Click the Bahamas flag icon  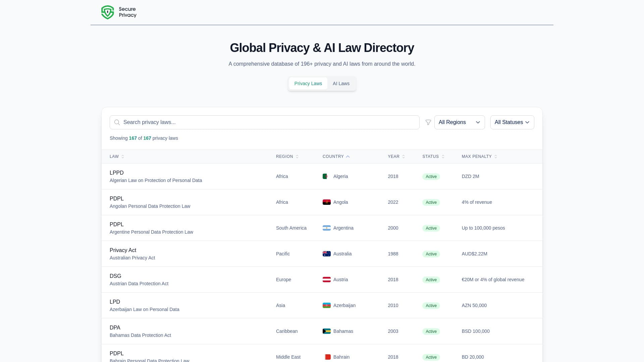click(x=326, y=331)
